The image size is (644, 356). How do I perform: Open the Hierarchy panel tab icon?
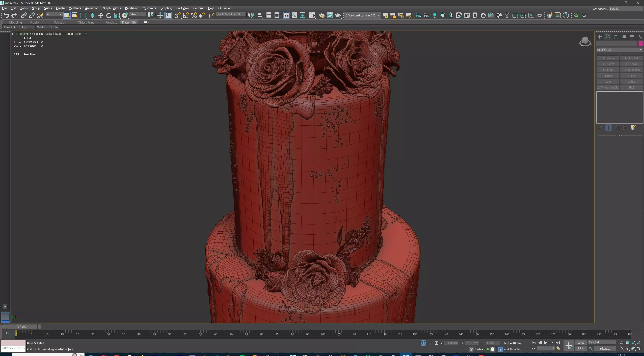click(616, 37)
